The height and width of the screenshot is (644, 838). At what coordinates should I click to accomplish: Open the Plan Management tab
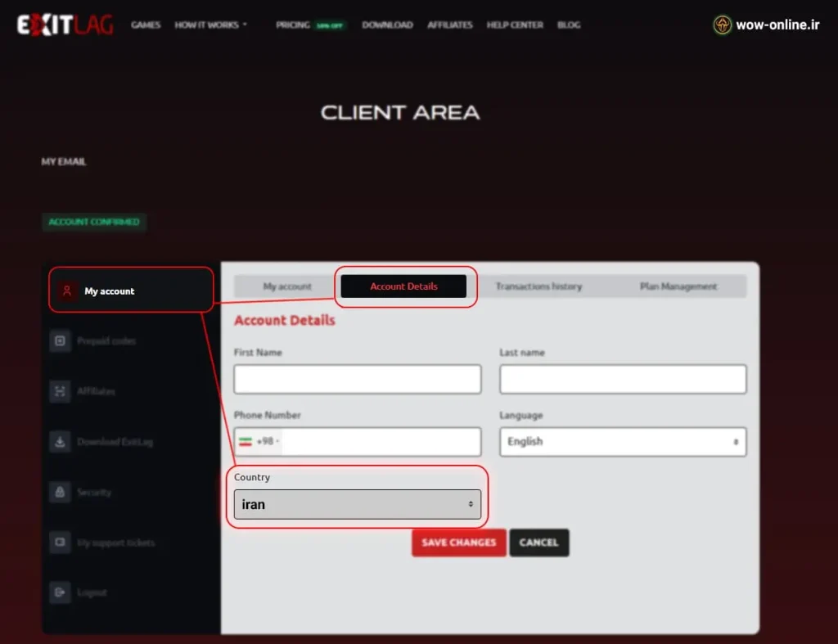pyautogui.click(x=678, y=286)
